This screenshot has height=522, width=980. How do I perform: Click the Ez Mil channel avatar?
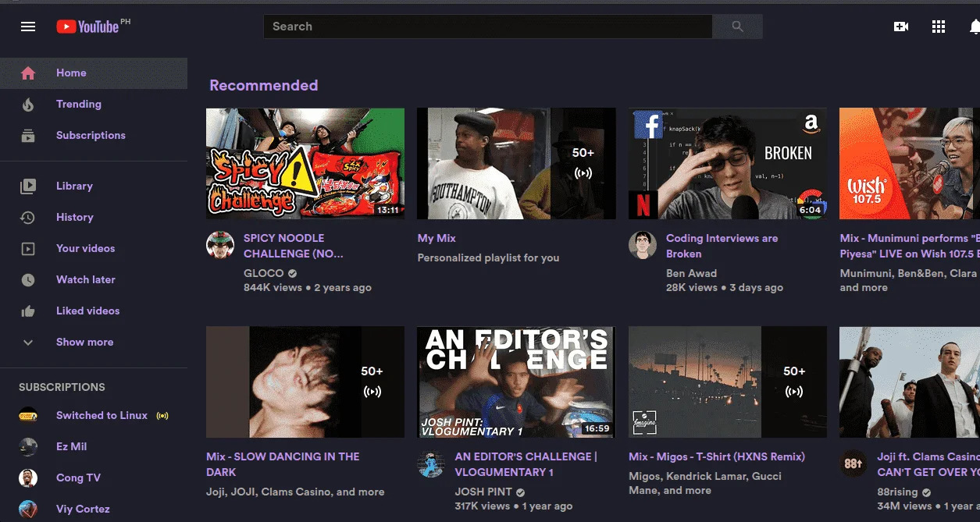coord(28,447)
